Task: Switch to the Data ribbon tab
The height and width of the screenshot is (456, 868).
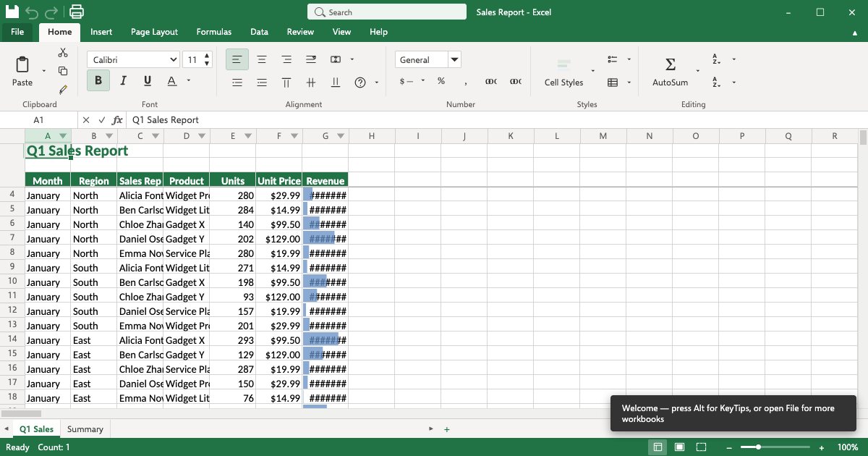Action: (x=259, y=32)
